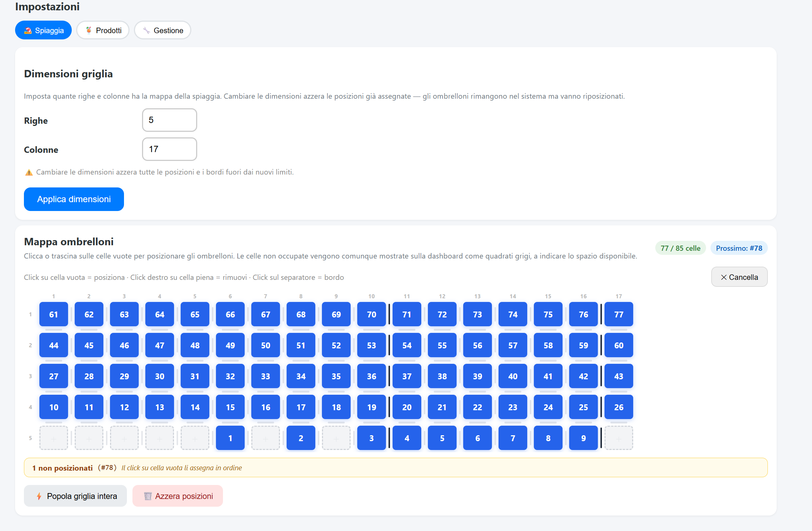Click the Cancella button

coord(739,277)
